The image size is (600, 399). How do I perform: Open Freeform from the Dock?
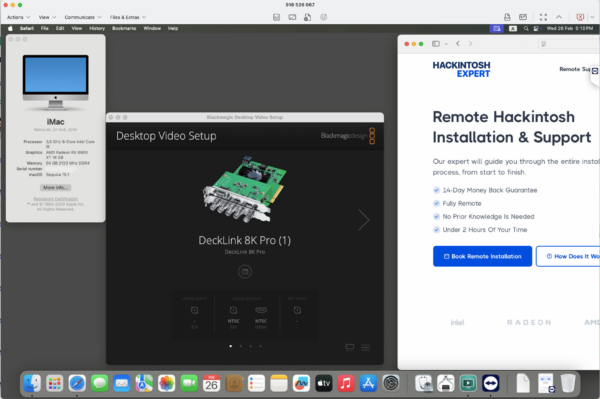(301, 383)
